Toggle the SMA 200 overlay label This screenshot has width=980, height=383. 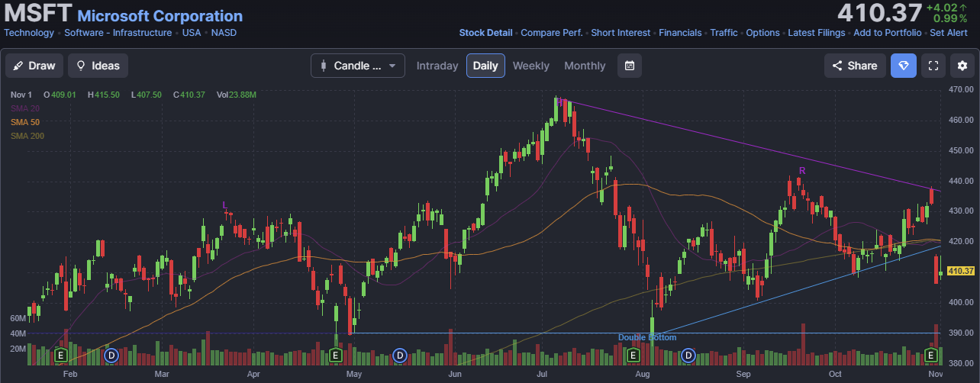27,136
